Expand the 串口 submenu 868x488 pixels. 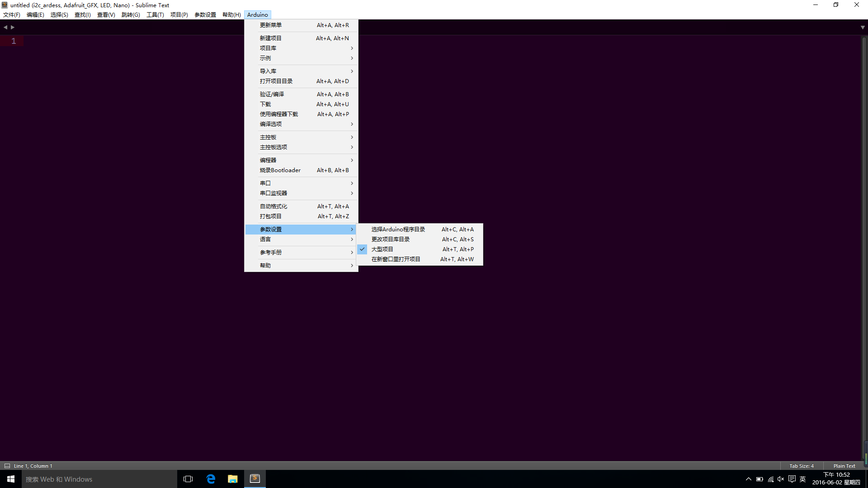point(301,183)
